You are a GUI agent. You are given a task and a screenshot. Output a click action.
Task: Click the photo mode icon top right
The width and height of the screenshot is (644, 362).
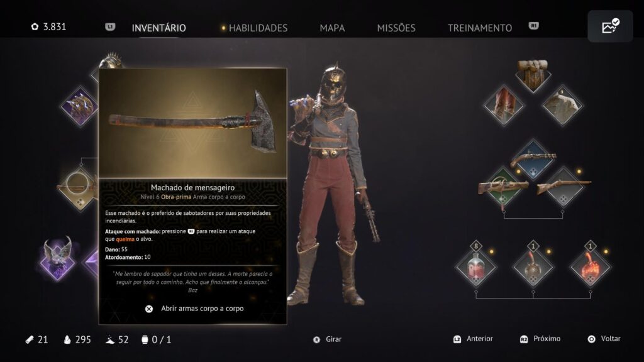(610, 26)
